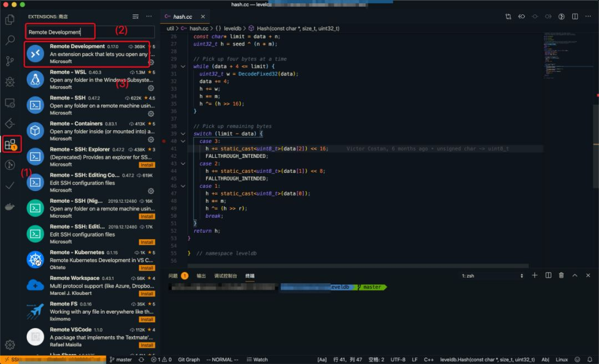The width and height of the screenshot is (599, 364).
Task: Click the editor horizontal scrollbar
Action: click(358, 265)
